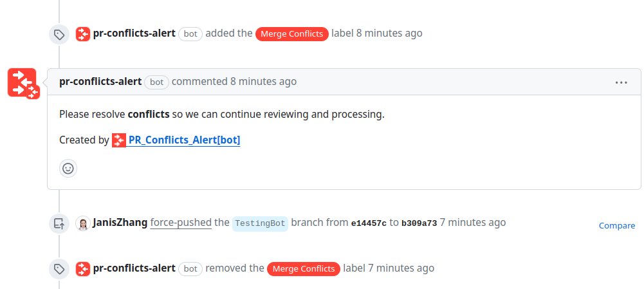Open commit e14457c
This screenshot has width=644, height=289.
coord(368,223)
